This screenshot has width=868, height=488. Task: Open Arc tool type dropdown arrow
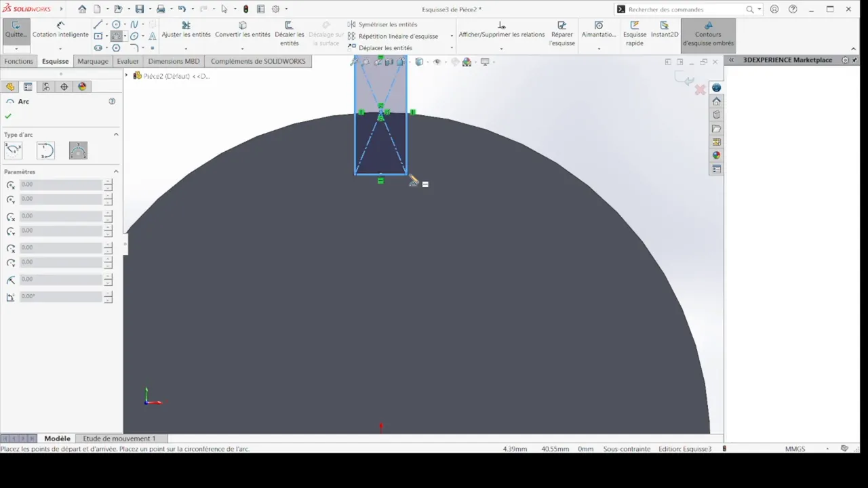125,36
